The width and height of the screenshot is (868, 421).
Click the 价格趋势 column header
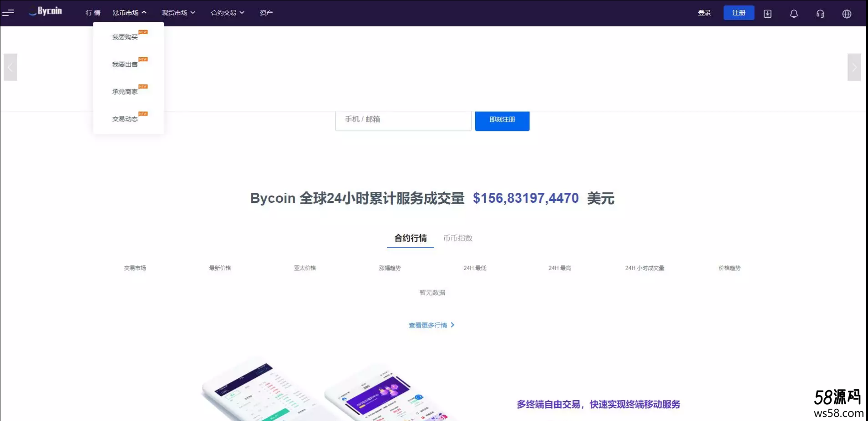[x=730, y=268]
